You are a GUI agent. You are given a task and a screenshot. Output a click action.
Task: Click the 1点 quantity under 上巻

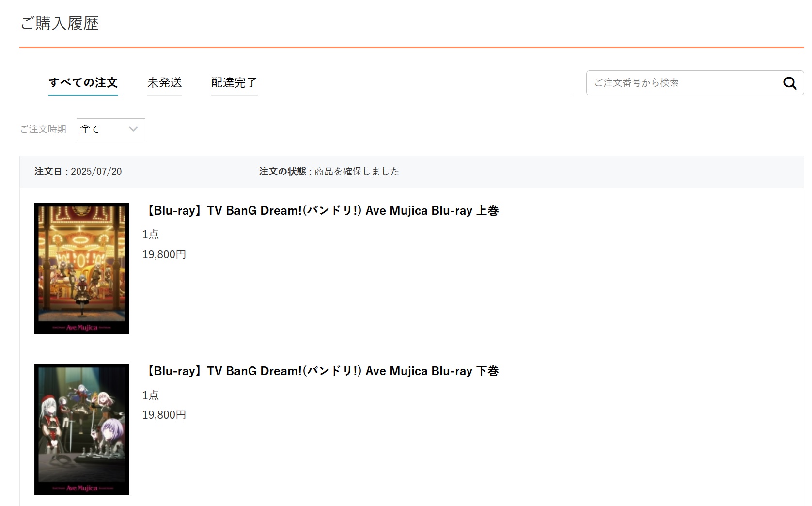click(x=151, y=235)
